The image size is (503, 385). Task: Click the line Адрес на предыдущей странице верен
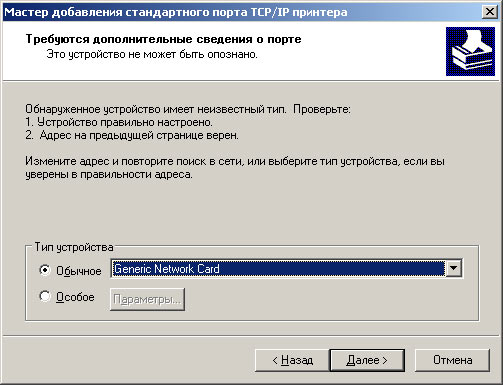coord(132,135)
